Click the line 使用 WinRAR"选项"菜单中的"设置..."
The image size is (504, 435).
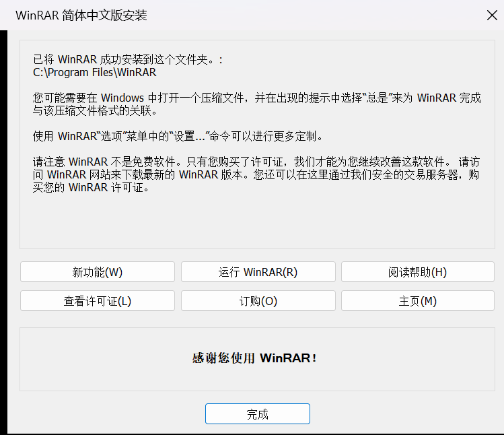[x=178, y=136]
